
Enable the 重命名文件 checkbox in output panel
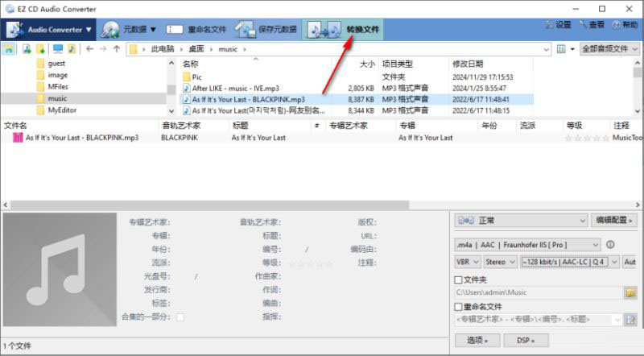458,307
